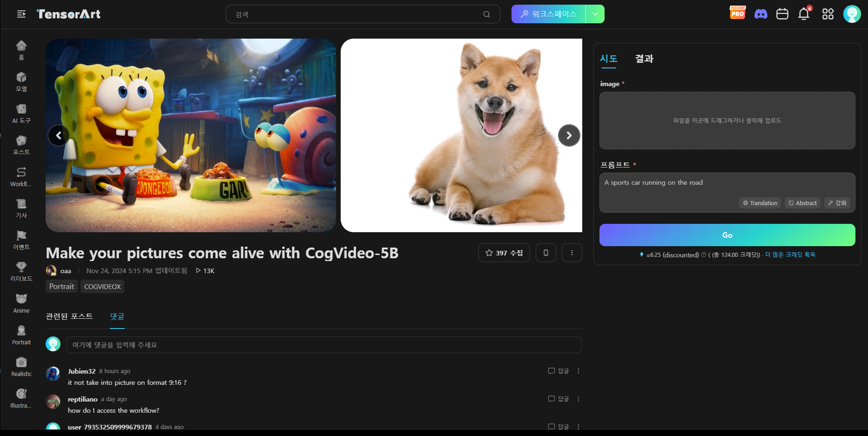Go to Home in the sidebar
868x436 pixels.
[x=21, y=50]
